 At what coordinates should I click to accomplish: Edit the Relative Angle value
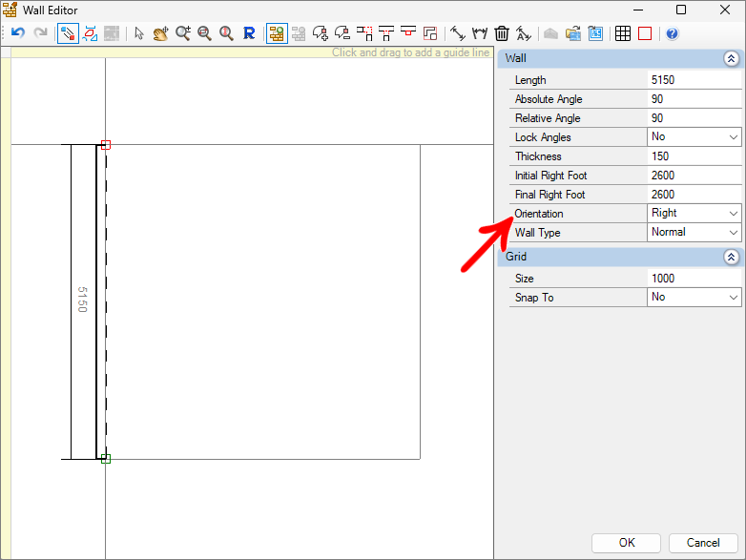pyautogui.click(x=694, y=118)
